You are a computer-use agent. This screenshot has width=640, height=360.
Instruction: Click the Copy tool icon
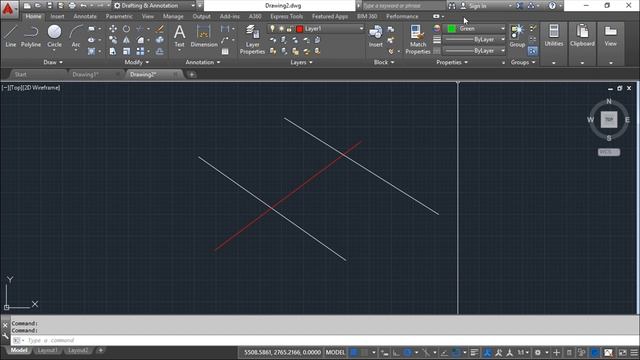[113, 40]
